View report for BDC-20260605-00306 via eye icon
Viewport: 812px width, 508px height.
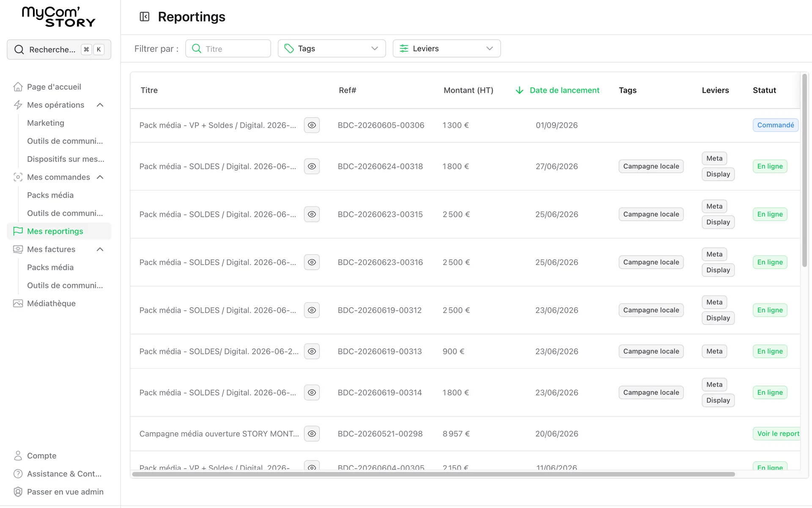pos(312,125)
